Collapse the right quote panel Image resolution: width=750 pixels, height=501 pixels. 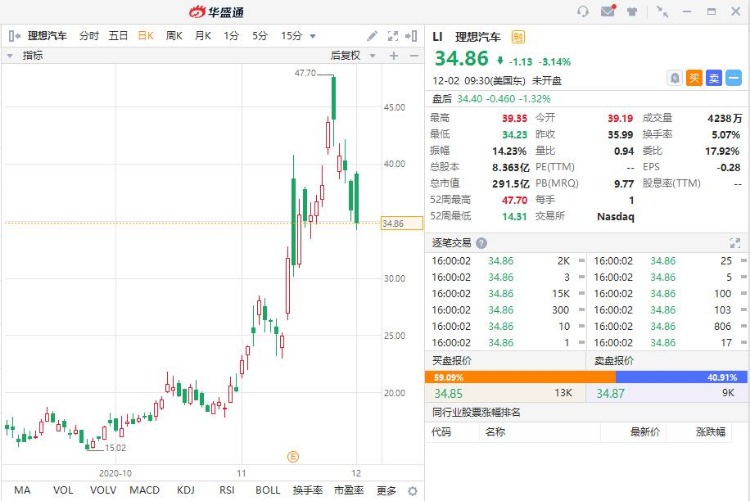(x=411, y=36)
